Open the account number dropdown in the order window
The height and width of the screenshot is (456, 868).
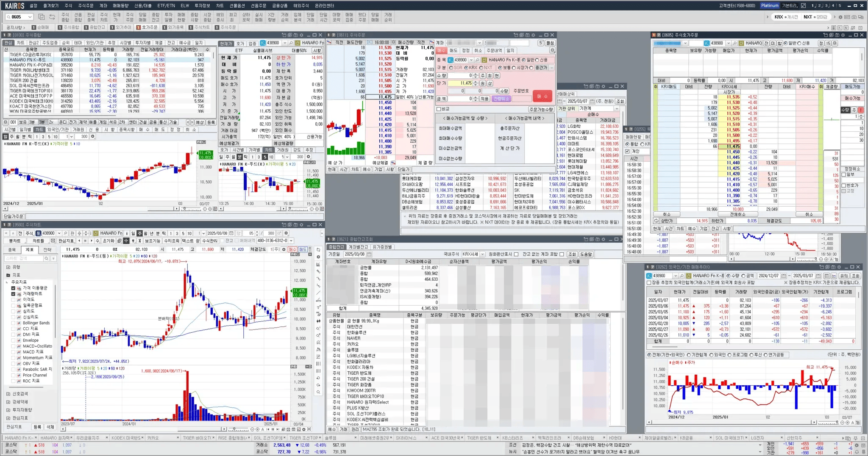(479, 43)
